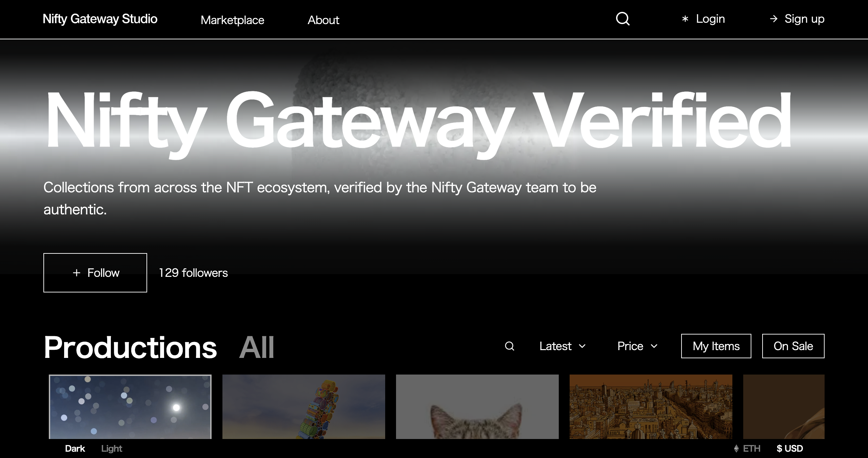The image size is (868, 458).
Task: Select the Dark theme option
Action: click(75, 449)
